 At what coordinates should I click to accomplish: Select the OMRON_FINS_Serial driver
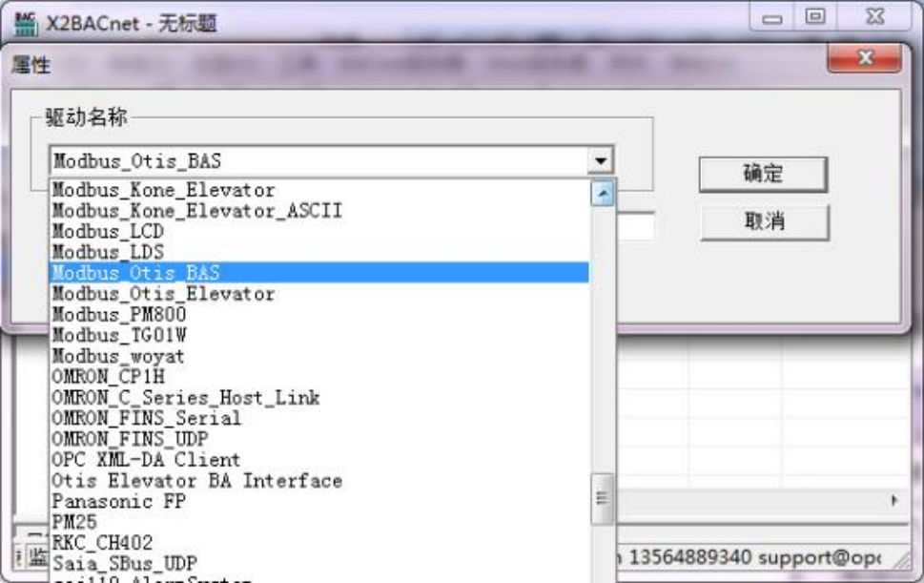tap(319, 418)
